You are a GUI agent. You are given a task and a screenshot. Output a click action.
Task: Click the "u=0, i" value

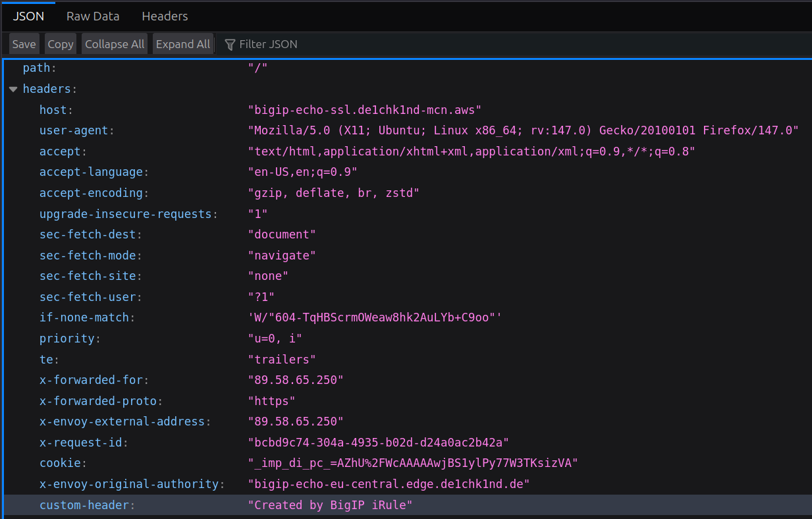(275, 339)
